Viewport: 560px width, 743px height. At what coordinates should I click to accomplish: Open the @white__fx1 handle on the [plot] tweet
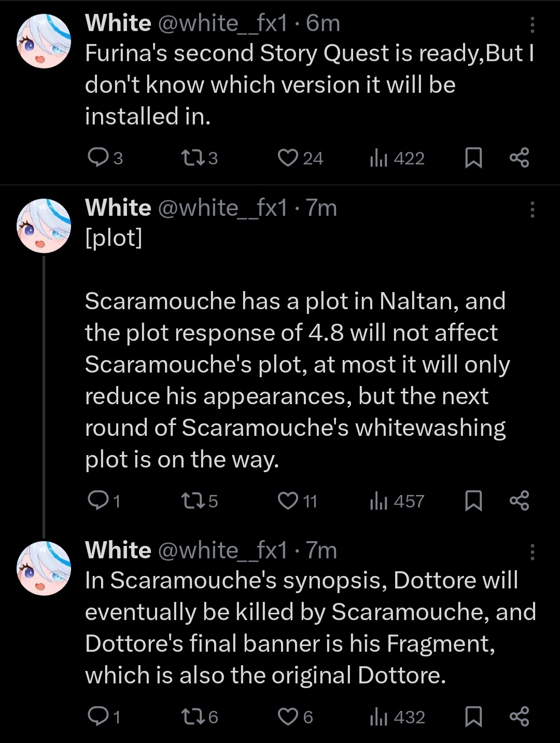222,208
